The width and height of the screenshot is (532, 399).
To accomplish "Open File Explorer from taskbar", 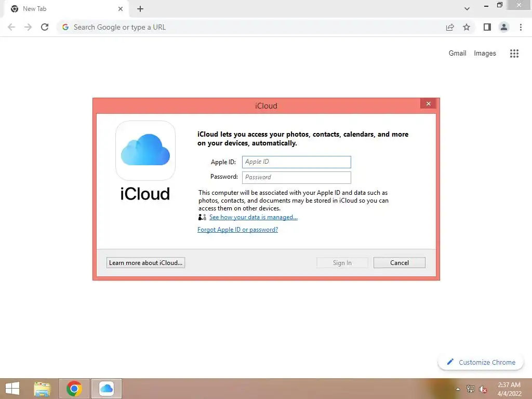I will (x=42, y=389).
